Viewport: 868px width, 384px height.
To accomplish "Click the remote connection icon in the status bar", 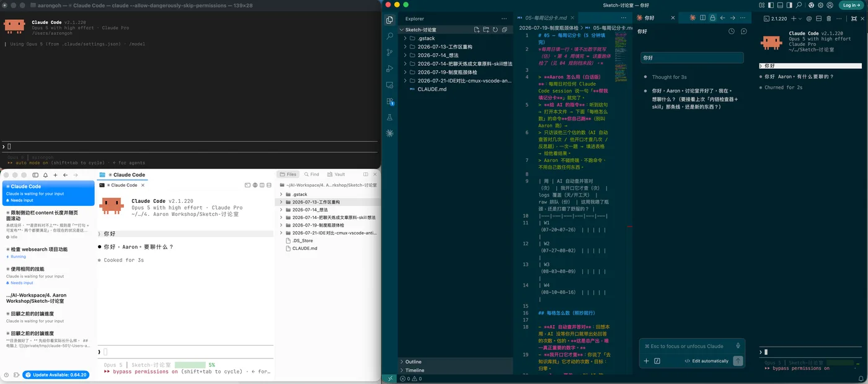I will click(x=389, y=378).
